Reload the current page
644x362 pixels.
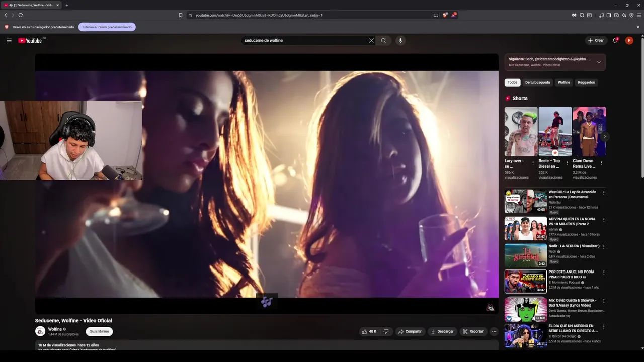click(20, 15)
